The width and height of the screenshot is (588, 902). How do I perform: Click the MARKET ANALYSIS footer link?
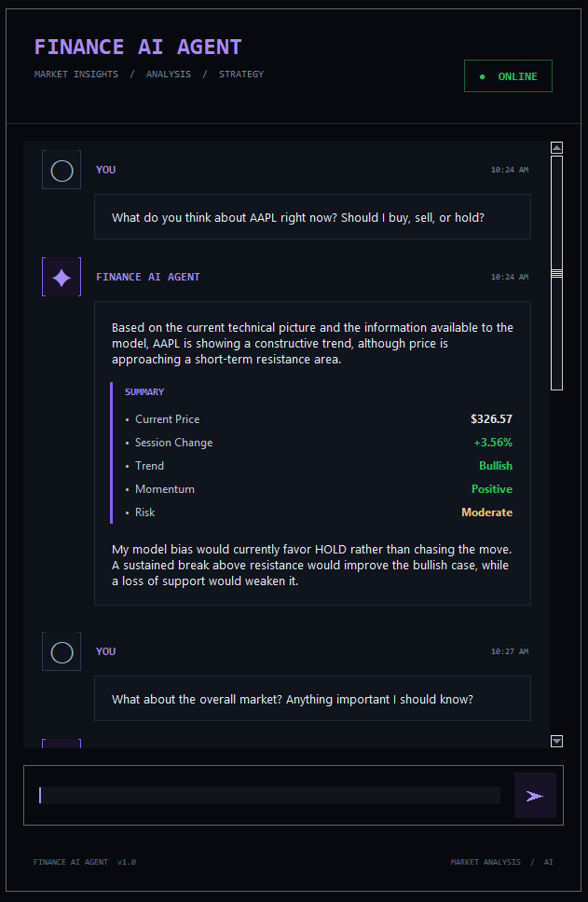click(485, 862)
